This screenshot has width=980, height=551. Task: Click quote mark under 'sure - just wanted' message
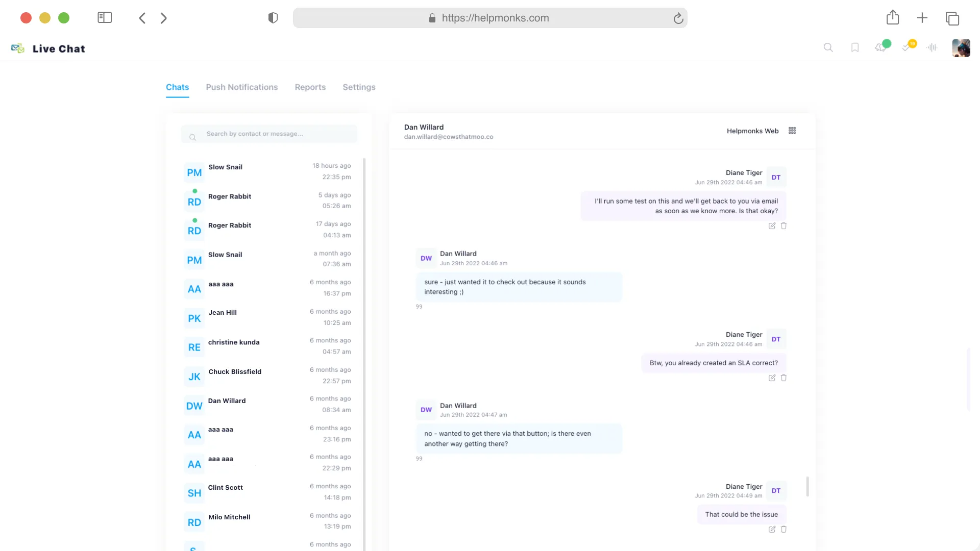pyautogui.click(x=419, y=307)
